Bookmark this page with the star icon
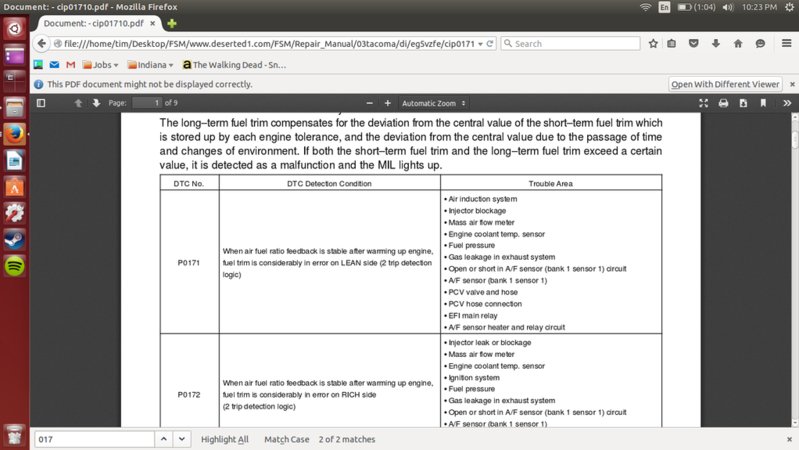The width and height of the screenshot is (799, 450). [653, 44]
